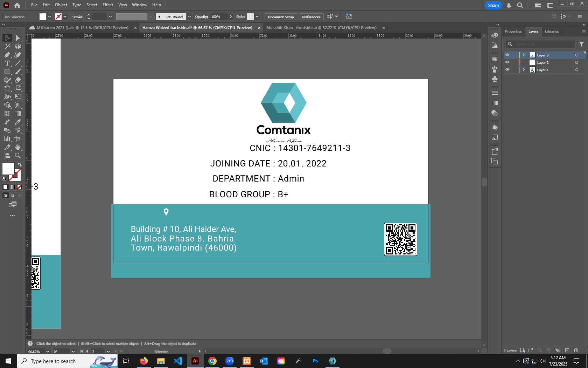The width and height of the screenshot is (588, 368).
Task: Open zoom level dropdown at 66.67%
Action: click(48, 352)
